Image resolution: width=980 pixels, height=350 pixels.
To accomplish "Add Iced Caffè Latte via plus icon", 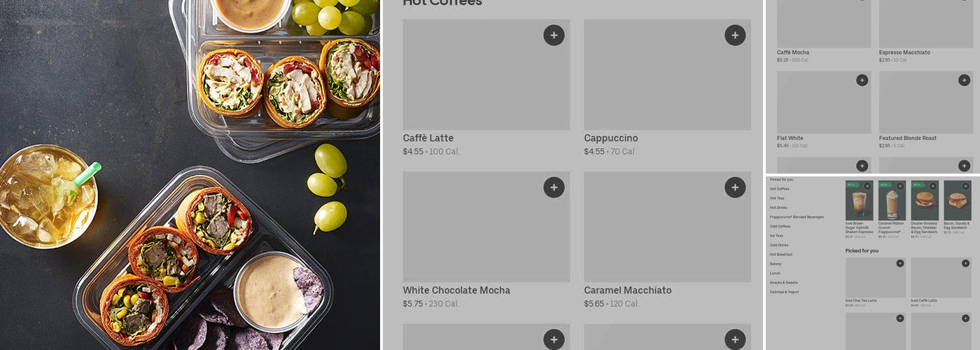I will [965, 263].
